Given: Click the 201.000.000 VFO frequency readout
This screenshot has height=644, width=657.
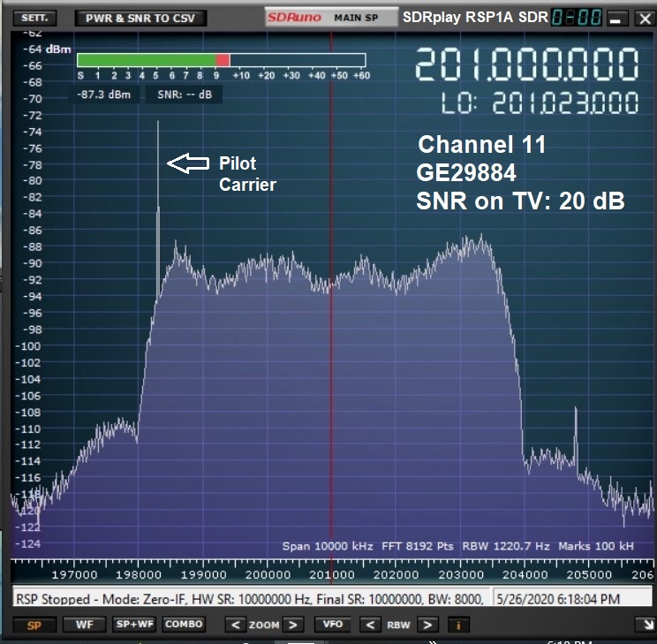Looking at the screenshot, I should (527, 65).
